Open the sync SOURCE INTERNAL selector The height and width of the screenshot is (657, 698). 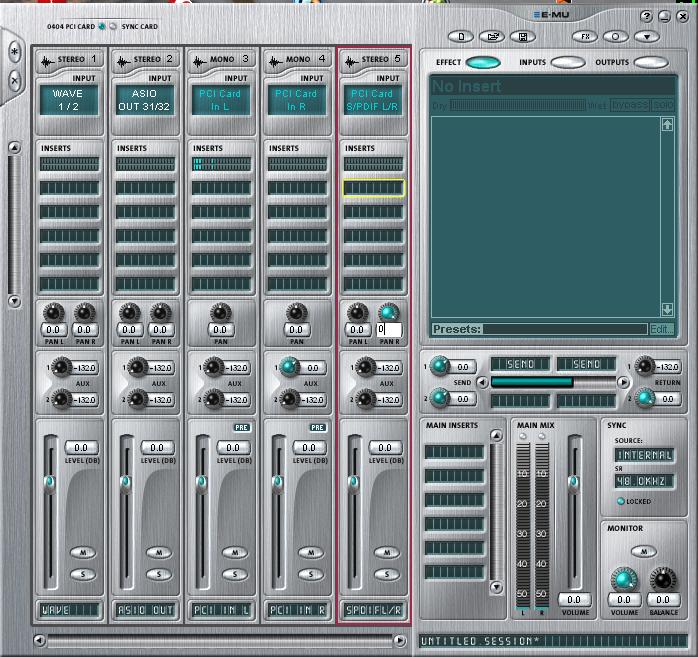point(645,455)
